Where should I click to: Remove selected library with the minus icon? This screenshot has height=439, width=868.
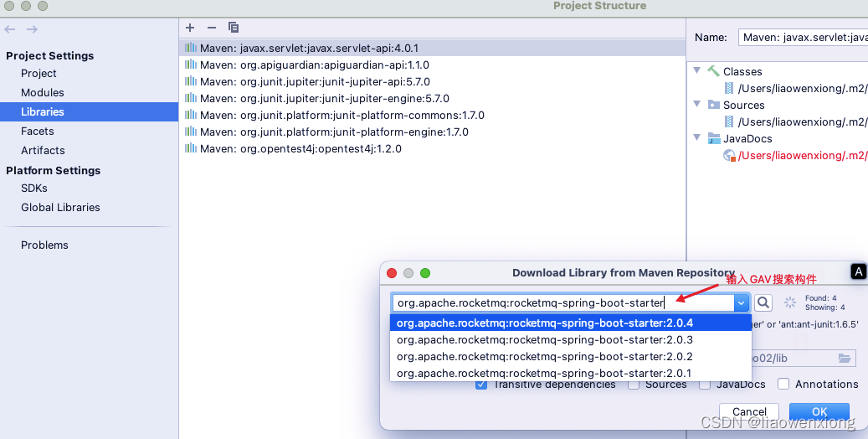(212, 28)
